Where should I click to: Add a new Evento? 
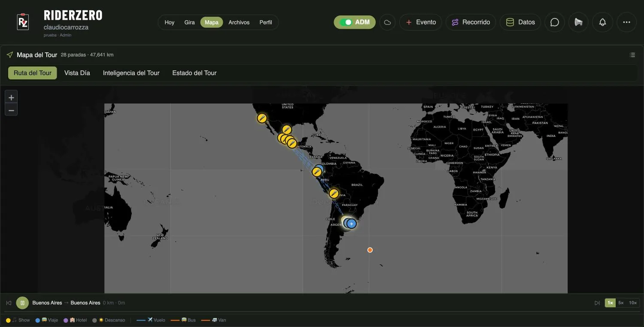tap(421, 22)
